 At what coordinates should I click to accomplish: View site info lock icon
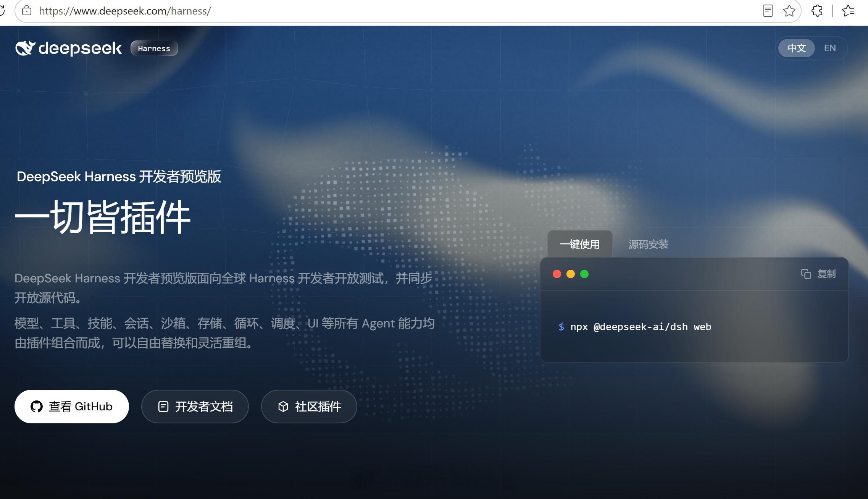[27, 11]
